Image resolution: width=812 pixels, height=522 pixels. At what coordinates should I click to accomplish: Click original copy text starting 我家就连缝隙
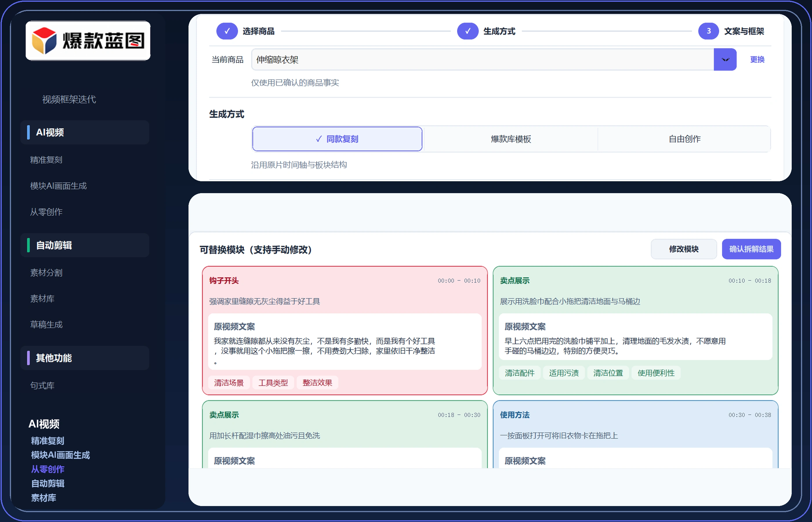coord(324,351)
